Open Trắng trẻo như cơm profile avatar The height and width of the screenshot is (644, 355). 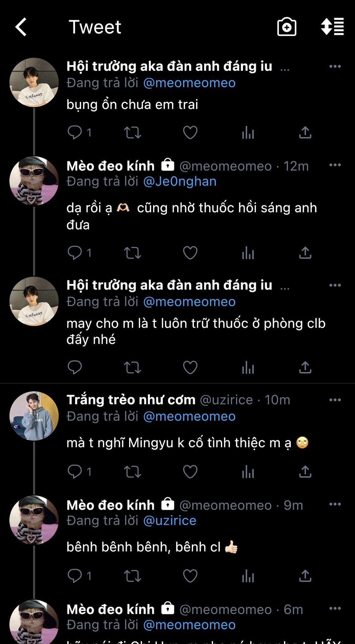click(x=34, y=416)
